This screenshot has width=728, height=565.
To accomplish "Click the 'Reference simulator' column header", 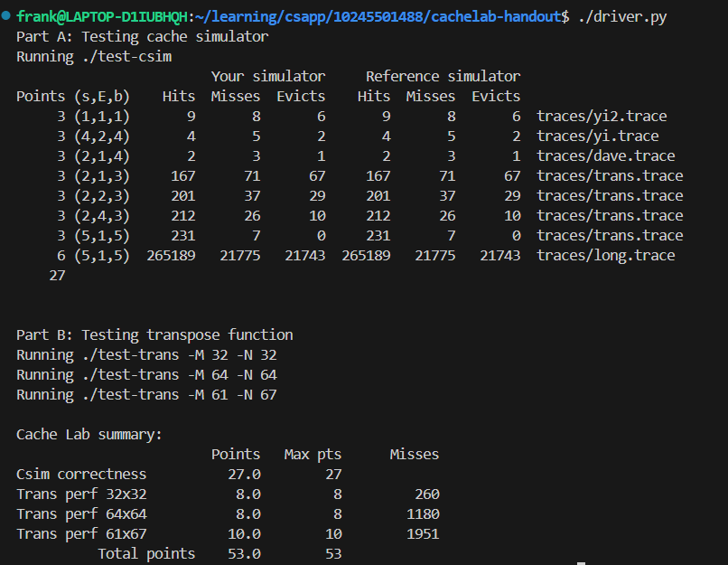I will 443,76.
